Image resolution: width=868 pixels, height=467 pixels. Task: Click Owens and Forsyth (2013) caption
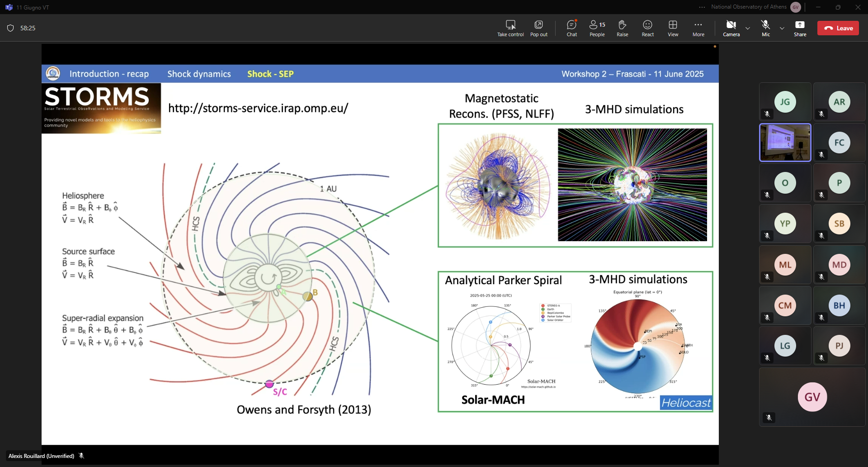304,410
